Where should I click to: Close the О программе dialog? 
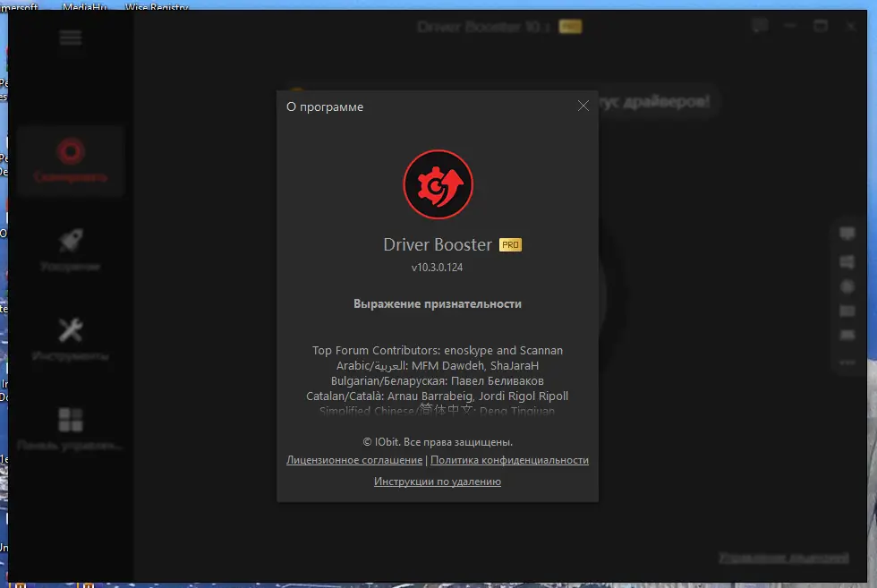pos(583,106)
